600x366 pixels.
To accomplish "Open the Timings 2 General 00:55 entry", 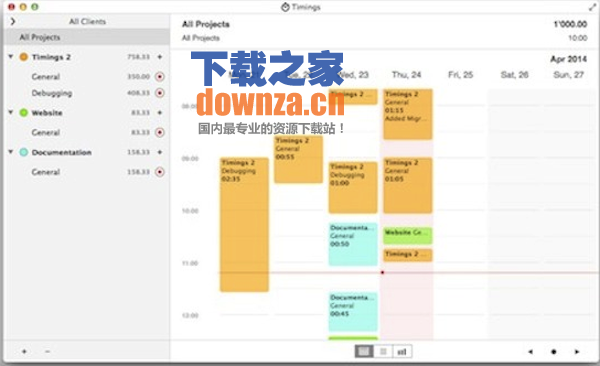I will click(298, 159).
